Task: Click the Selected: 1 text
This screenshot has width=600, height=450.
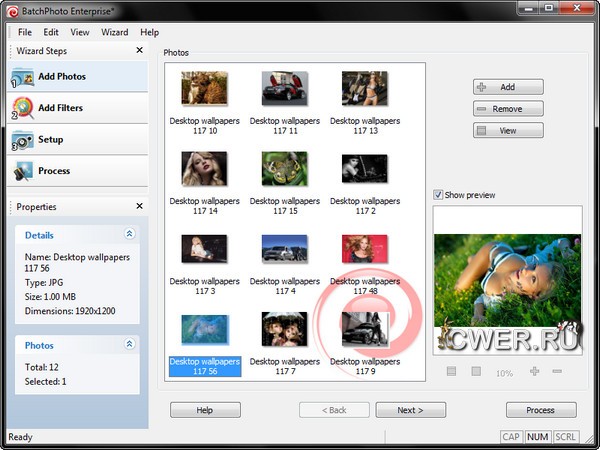Action: [x=46, y=382]
